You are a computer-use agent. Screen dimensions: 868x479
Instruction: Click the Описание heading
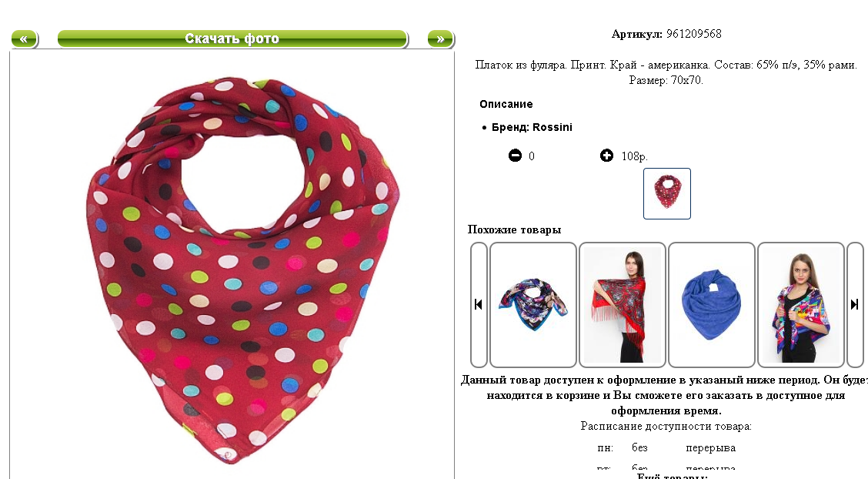click(506, 104)
